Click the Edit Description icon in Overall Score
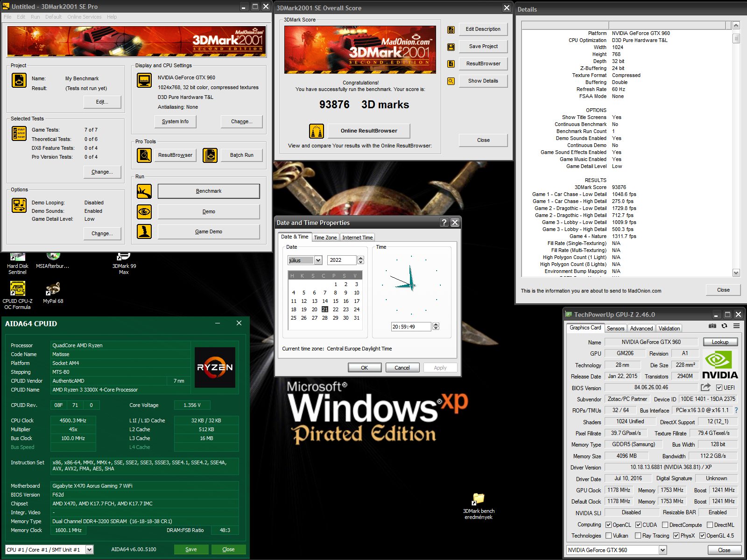Screen dimensions: 747x560 451,30
